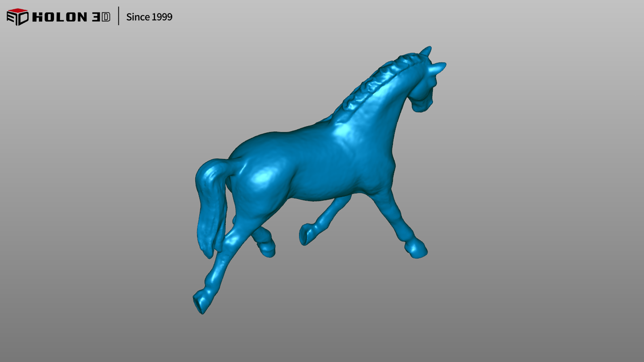644x362 pixels.
Task: Click the vertical divider line beside the logo
Action: [x=118, y=16]
